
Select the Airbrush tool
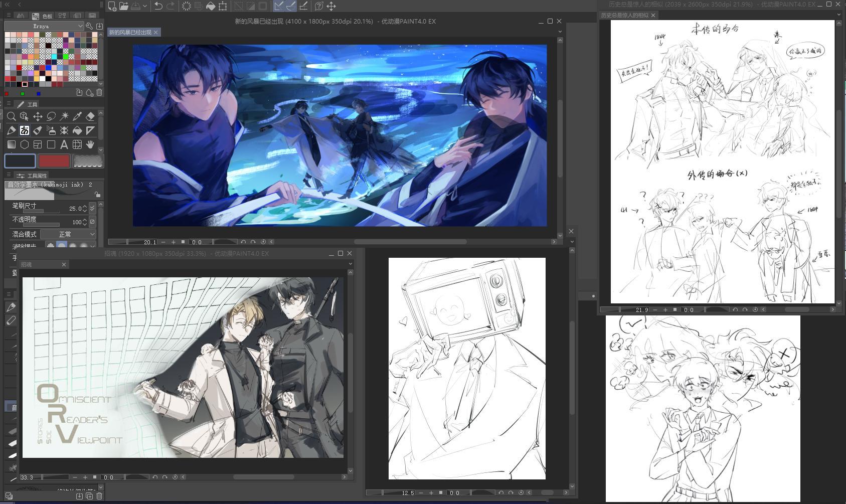(51, 130)
